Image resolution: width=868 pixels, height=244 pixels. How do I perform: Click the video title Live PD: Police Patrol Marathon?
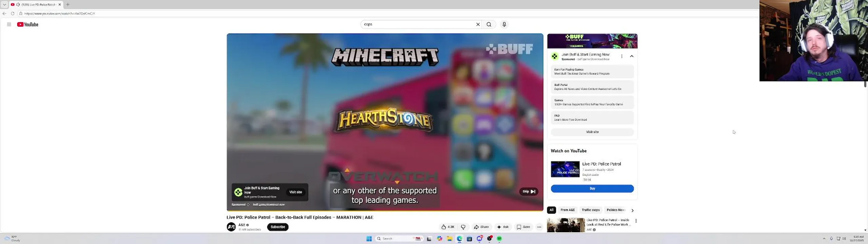(x=300, y=217)
